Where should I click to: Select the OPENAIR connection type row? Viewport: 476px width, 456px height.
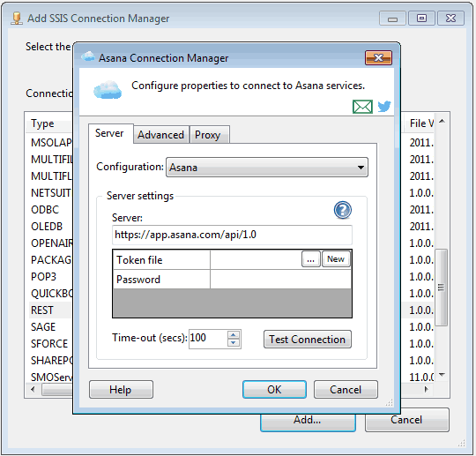click(51, 243)
